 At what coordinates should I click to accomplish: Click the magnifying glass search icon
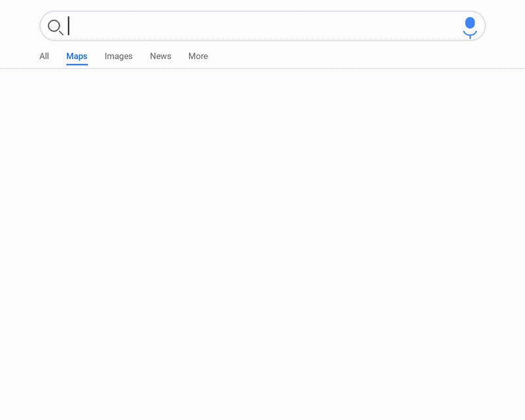pyautogui.click(x=55, y=27)
